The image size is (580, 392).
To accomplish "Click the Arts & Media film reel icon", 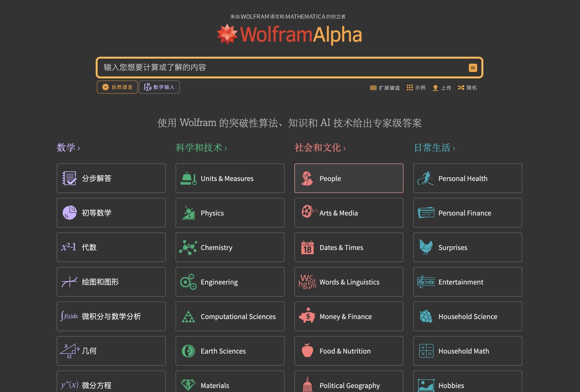I will click(309, 211).
